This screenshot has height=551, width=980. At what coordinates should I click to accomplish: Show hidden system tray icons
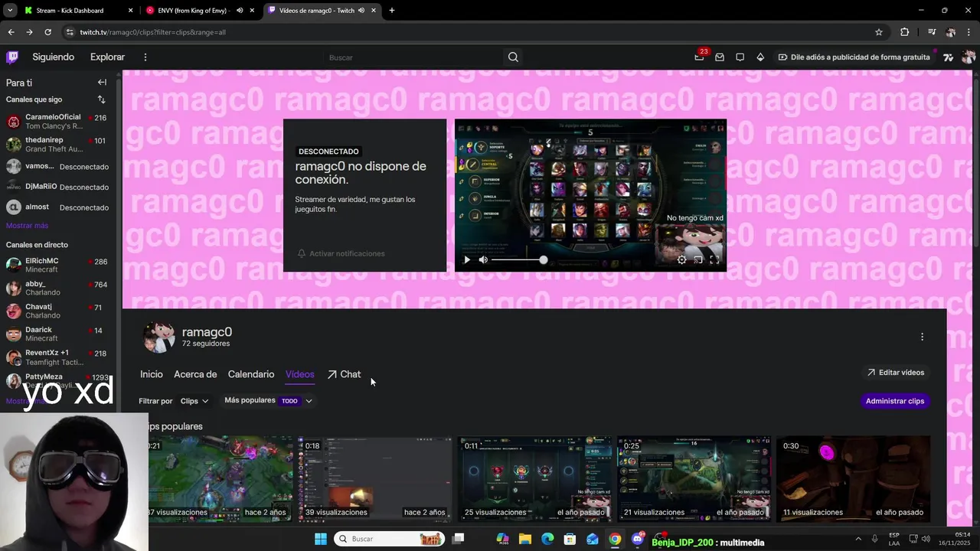point(857,539)
